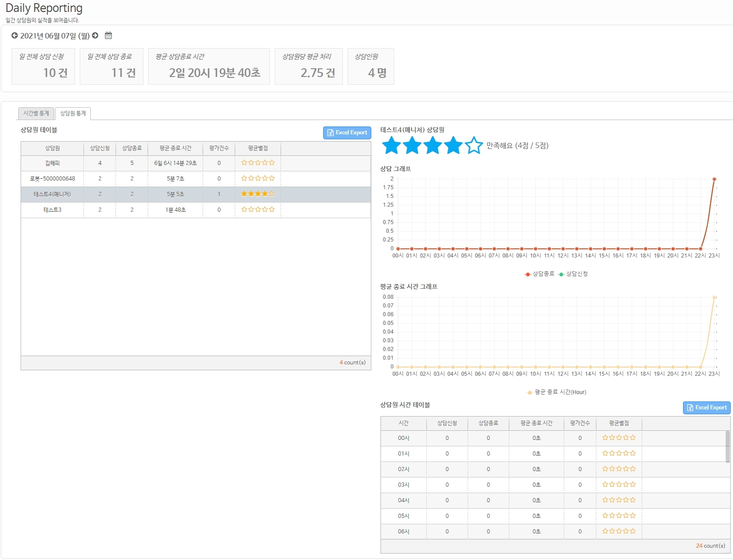Click the empty fifth large satisfaction star
Image resolution: width=733 pixels, height=560 pixels.
474,145
